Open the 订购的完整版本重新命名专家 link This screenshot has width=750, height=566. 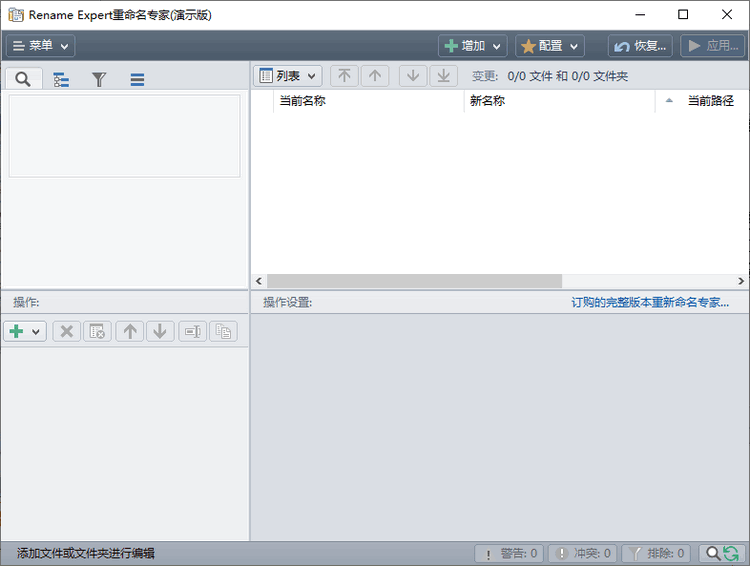click(650, 302)
